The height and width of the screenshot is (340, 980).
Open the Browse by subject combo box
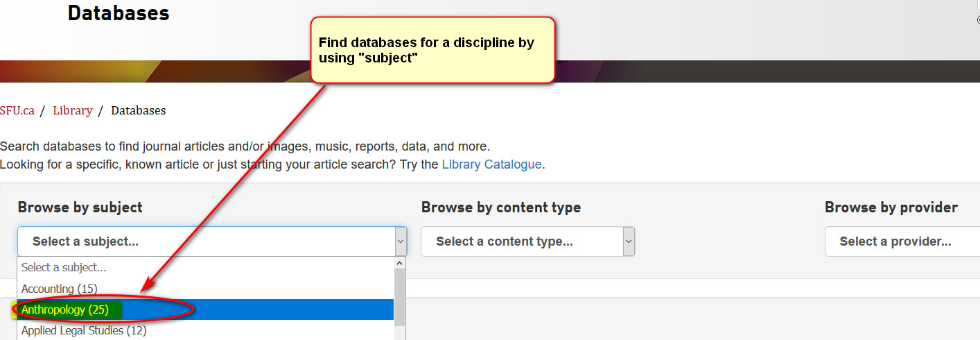tap(212, 241)
